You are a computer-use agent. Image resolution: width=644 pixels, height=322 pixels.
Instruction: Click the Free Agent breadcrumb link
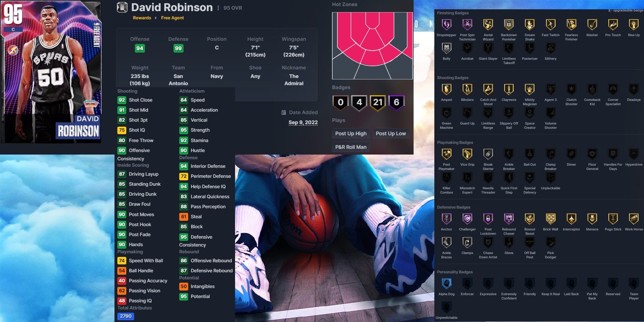172,18
